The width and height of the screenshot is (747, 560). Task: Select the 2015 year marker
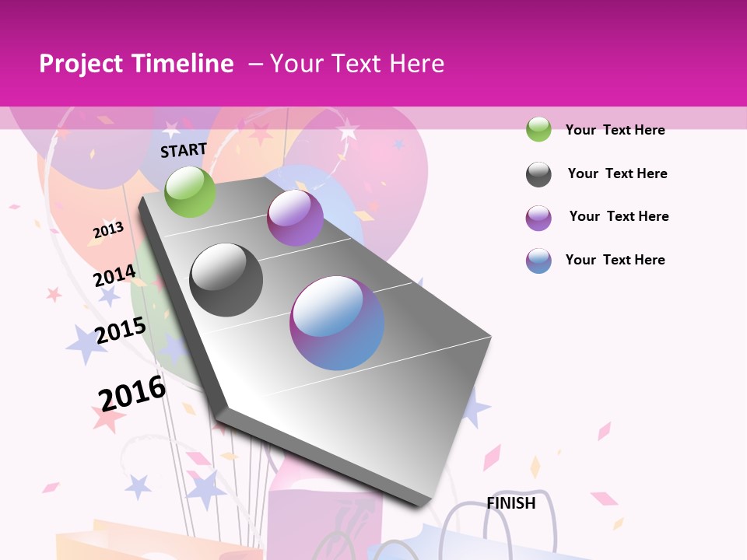point(121,330)
